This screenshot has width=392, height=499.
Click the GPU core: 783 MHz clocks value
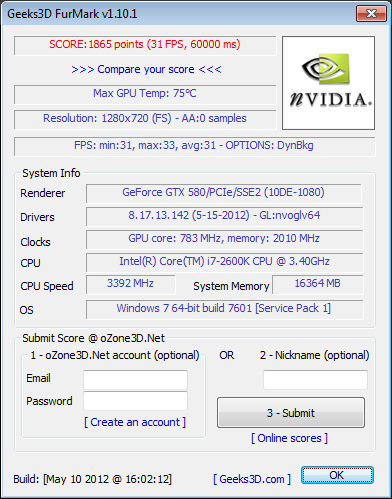[224, 238]
